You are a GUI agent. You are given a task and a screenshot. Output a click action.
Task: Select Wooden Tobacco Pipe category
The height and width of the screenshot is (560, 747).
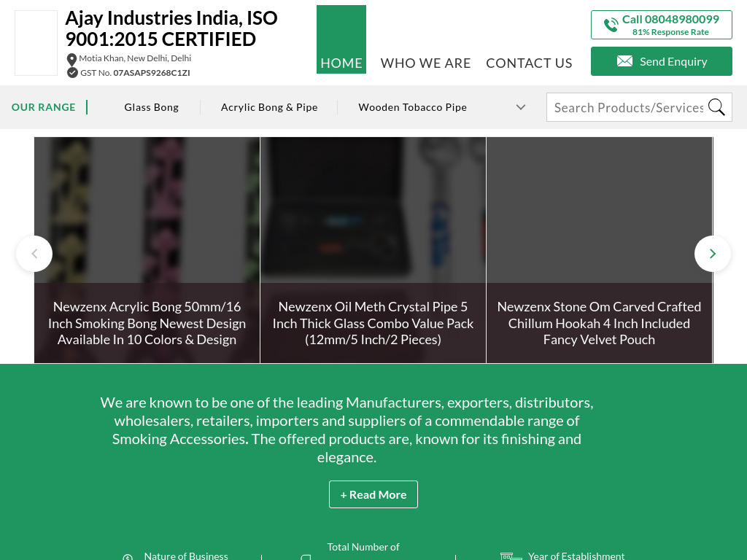click(413, 107)
